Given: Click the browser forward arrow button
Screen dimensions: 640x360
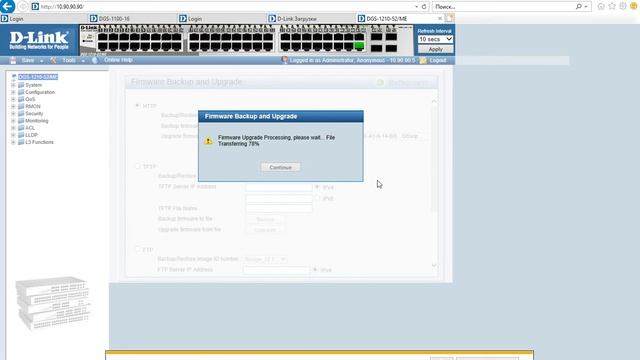Looking at the screenshot, I should [x=22, y=7].
